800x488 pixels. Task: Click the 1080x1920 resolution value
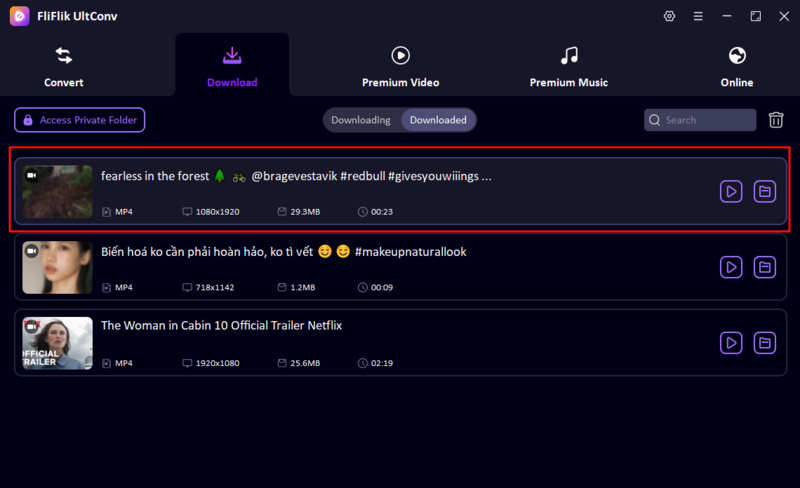pos(217,212)
